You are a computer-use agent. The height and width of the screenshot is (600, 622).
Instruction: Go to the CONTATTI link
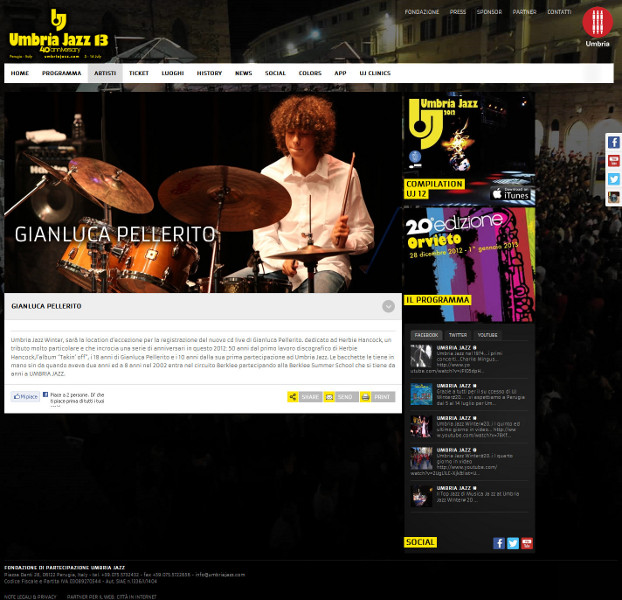[559, 12]
